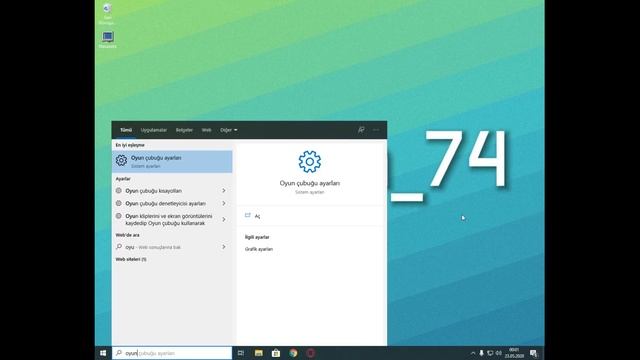Open the best match Oyun çubuğu ayarları

[x=172, y=162]
